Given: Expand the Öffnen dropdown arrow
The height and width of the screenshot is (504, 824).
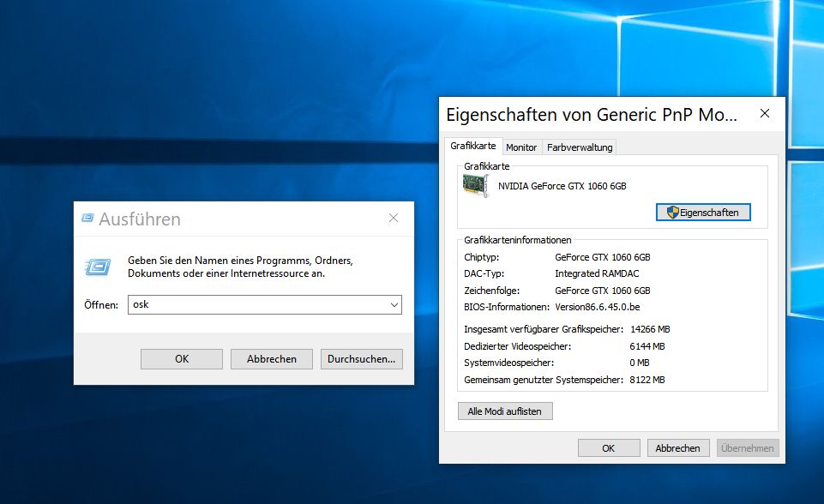Looking at the screenshot, I should pos(394,305).
